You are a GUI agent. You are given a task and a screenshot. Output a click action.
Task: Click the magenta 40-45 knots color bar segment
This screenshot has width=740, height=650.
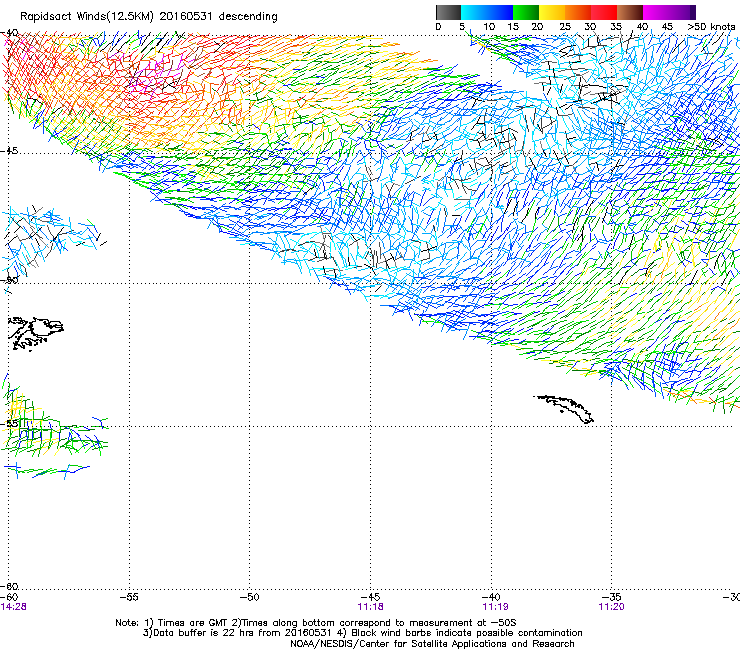[x=656, y=12]
